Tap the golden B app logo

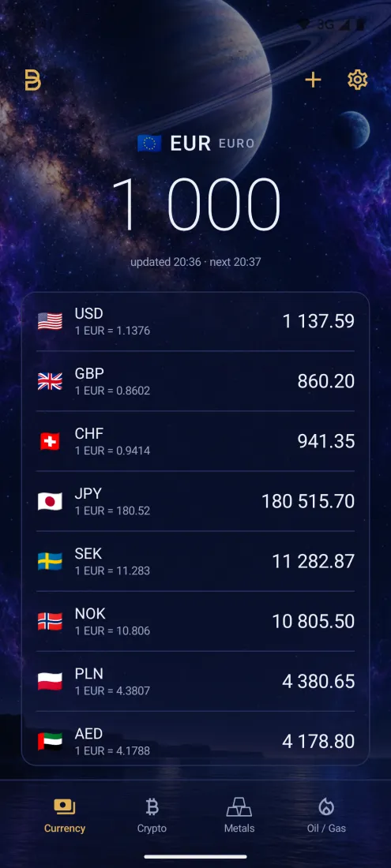(x=32, y=80)
